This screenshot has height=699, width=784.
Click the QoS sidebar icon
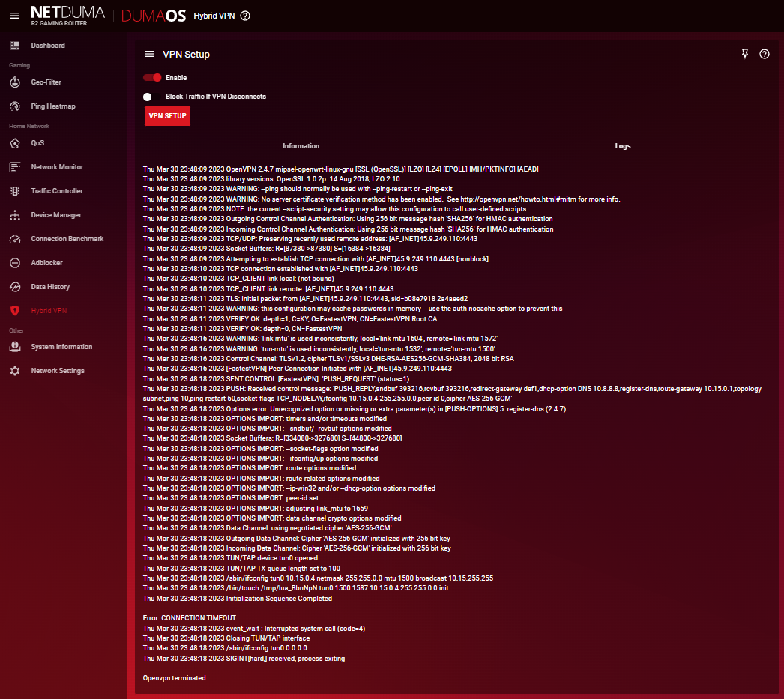[x=15, y=143]
